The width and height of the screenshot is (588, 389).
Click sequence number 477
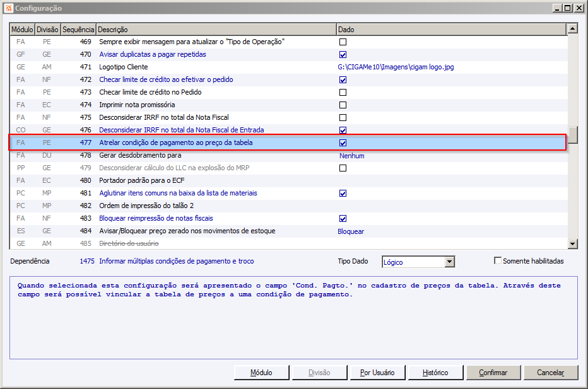click(86, 142)
